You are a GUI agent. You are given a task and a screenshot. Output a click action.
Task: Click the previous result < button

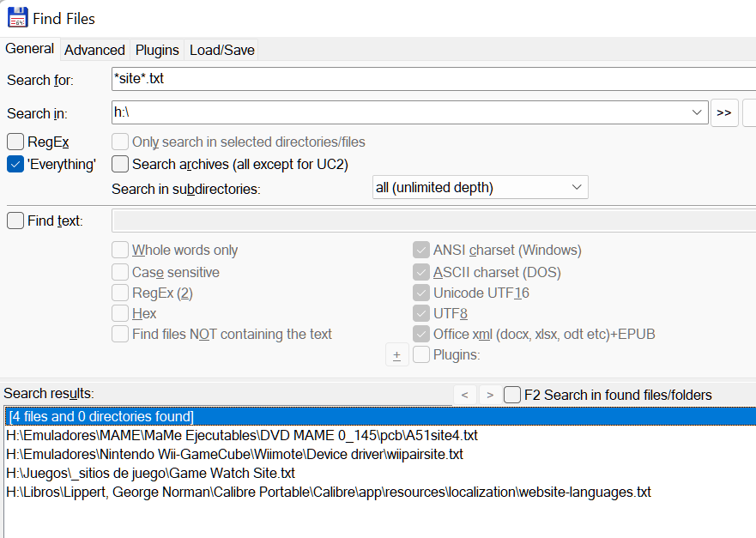(x=465, y=395)
